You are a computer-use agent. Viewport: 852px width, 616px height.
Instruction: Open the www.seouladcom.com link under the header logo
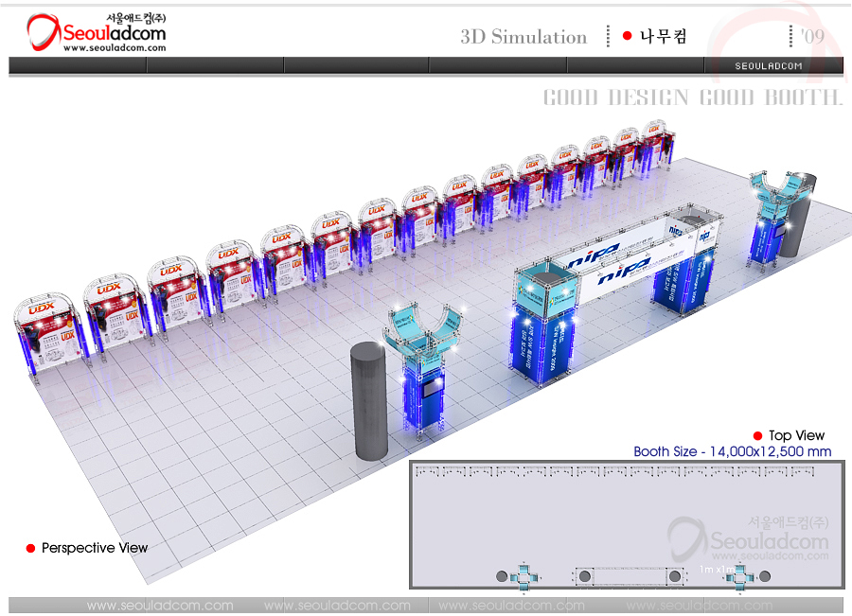(115, 48)
